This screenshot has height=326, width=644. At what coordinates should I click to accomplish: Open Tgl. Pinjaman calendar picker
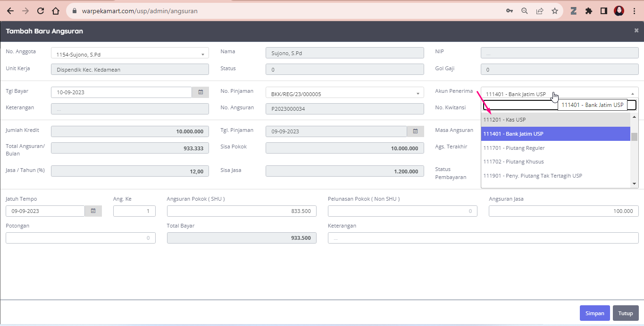click(x=415, y=131)
